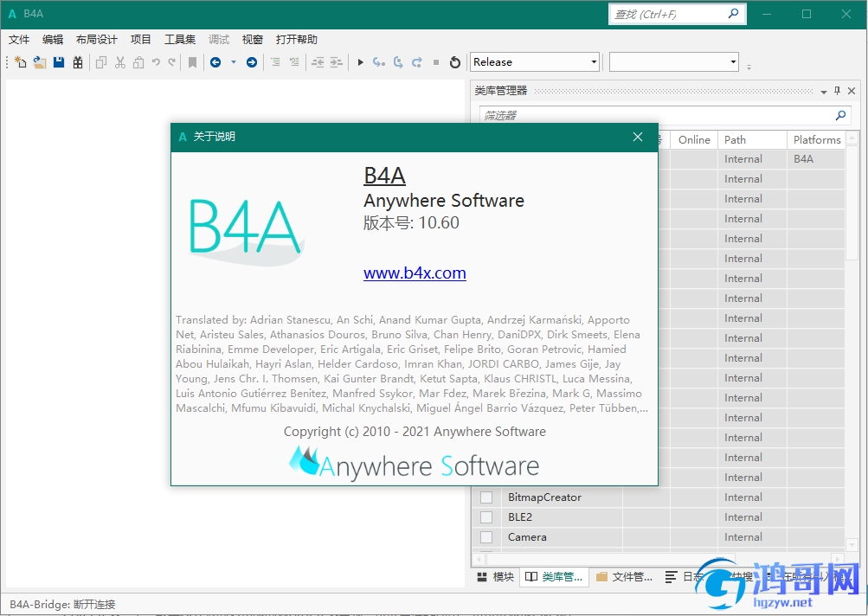Switch to the 模块 tab
This screenshot has width=868, height=616.
coord(496,577)
